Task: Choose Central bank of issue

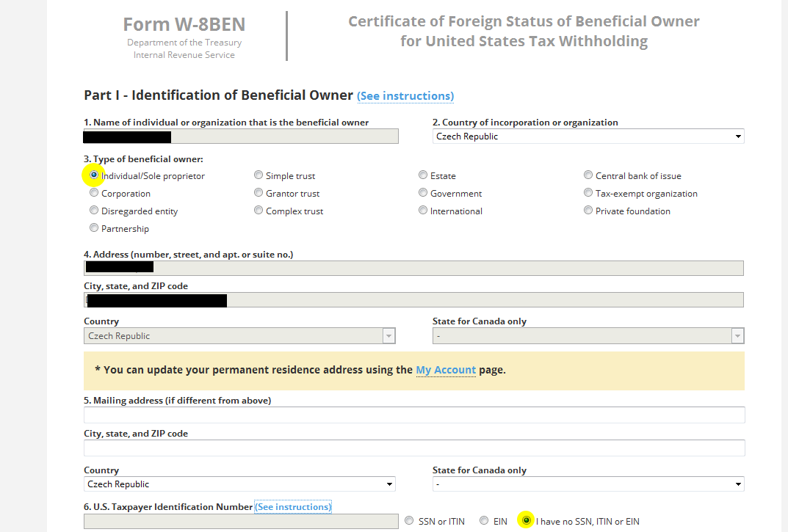Action: (588, 175)
